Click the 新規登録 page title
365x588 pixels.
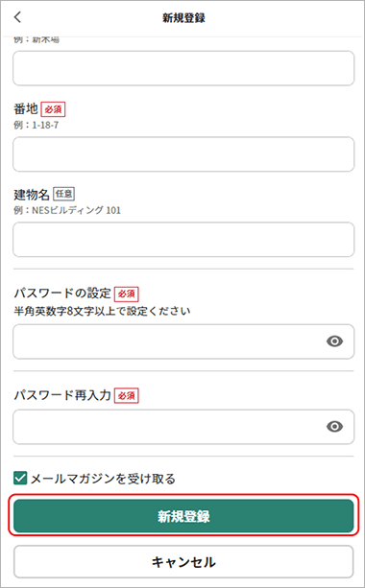click(183, 17)
